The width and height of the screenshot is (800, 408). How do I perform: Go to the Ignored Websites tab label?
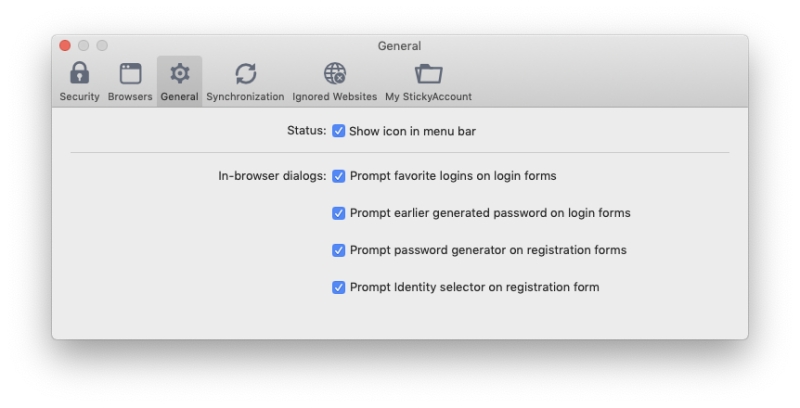335,96
